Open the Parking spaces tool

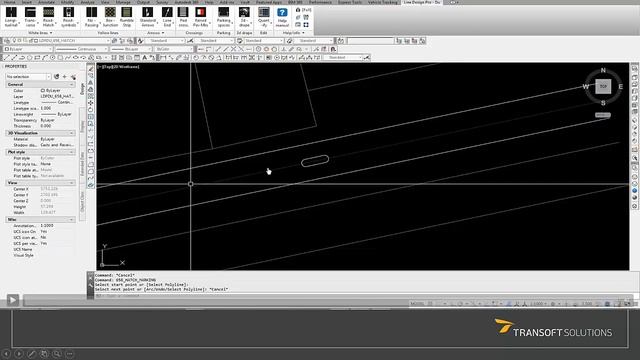click(223, 17)
